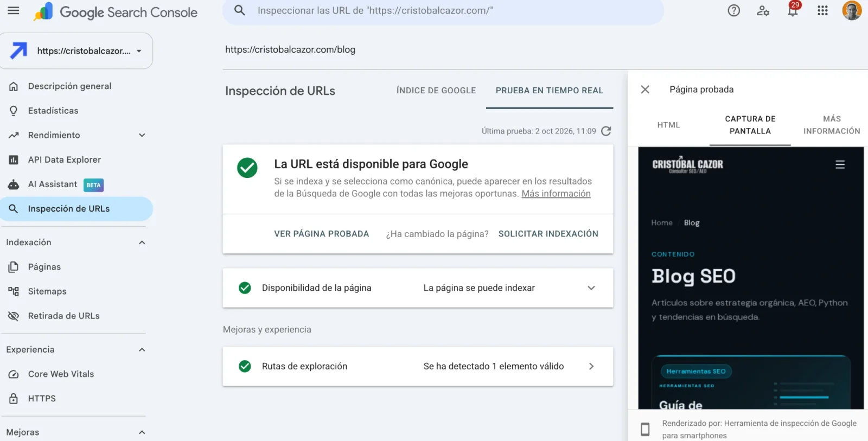868x441 pixels.
Task: Click the Páginas sidebar label
Action: (x=44, y=267)
